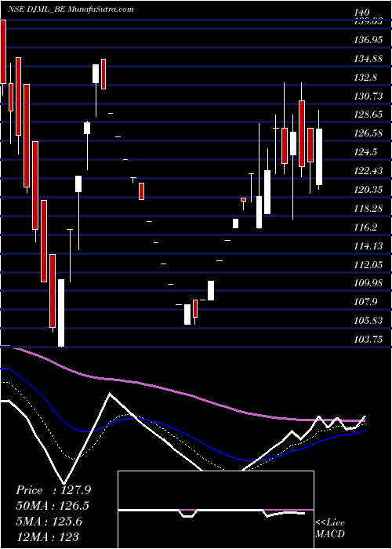This screenshot has height=549, width=392.
Task: Select the 116.2 price level label
Action: (366, 227)
